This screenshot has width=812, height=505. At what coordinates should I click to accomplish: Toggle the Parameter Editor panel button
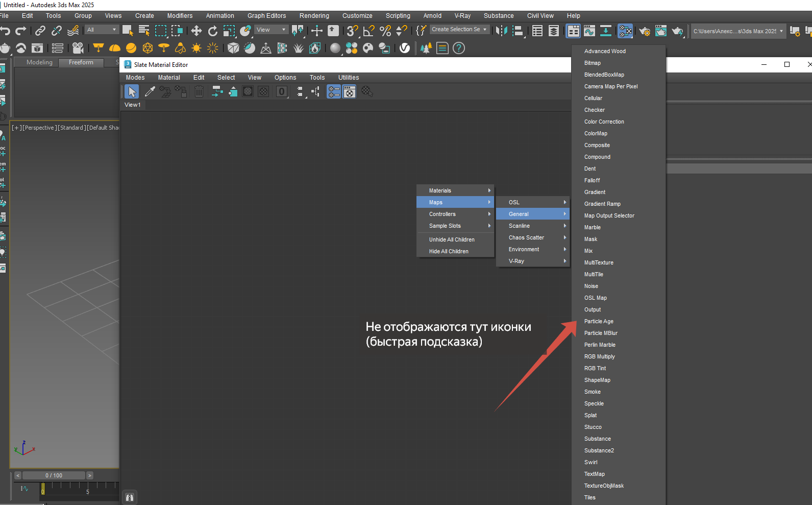pos(349,91)
